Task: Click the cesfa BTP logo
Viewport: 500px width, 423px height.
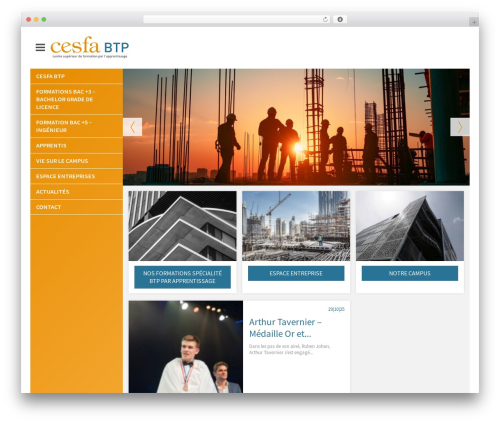Action: 89,47
